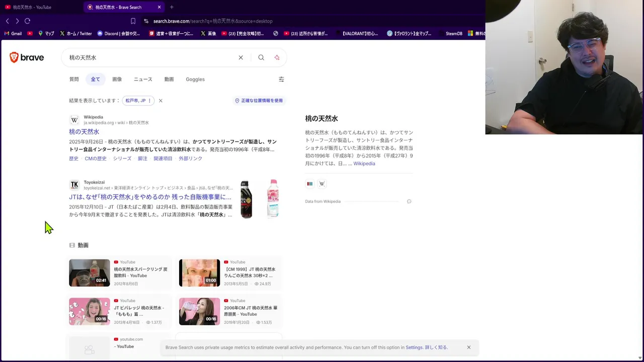Open the 2006年CM JT 桃の天然水 video title
644x362 pixels.
(x=251, y=311)
